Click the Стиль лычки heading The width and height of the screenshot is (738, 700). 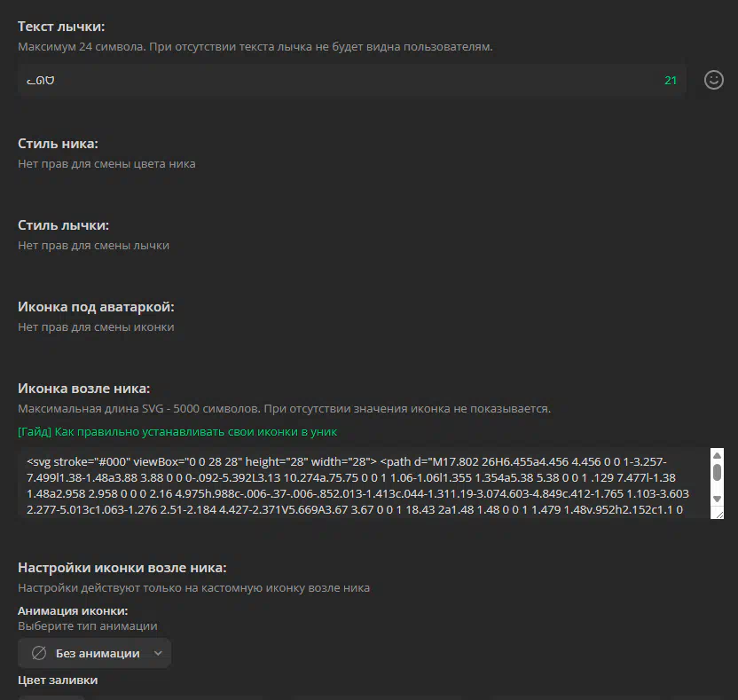64,225
